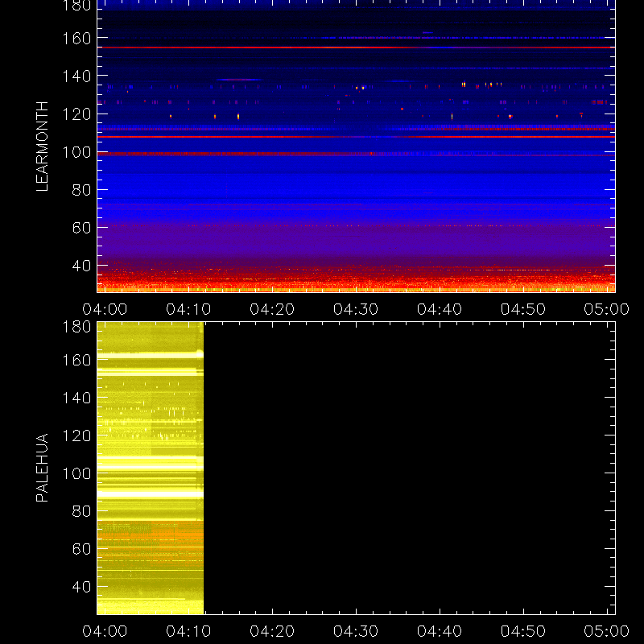
Task: Select the 60 tick label on Learmonth plot
Action: click(x=81, y=228)
